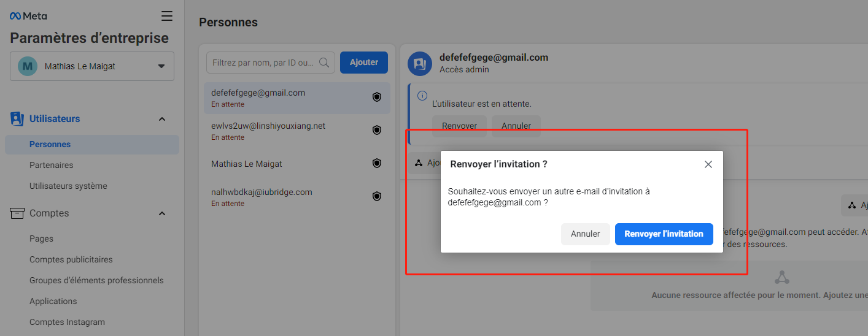Click the empty-state resource triangle icon
868x336 pixels.
(781, 277)
